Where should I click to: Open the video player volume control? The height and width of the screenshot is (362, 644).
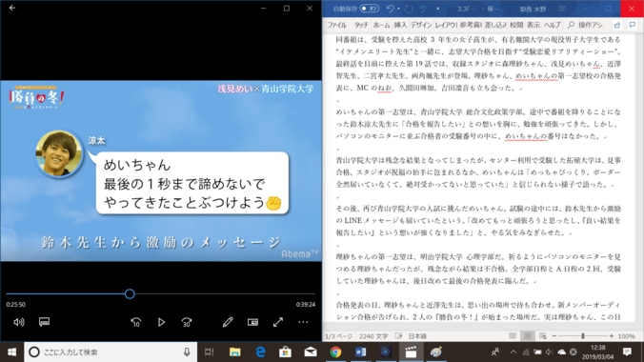click(19, 322)
